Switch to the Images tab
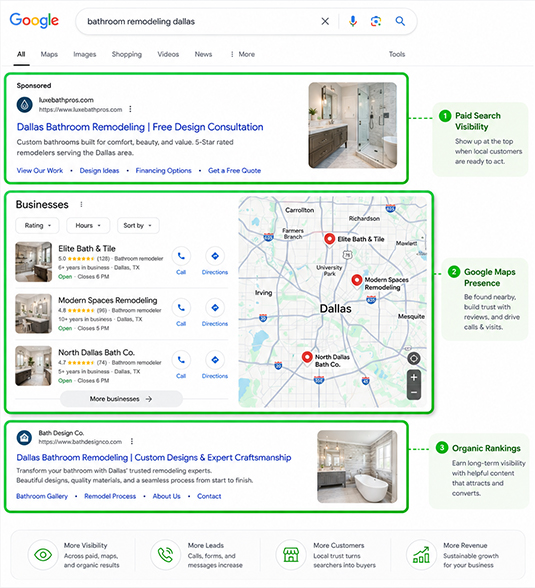The width and height of the screenshot is (535, 588). pos(85,54)
